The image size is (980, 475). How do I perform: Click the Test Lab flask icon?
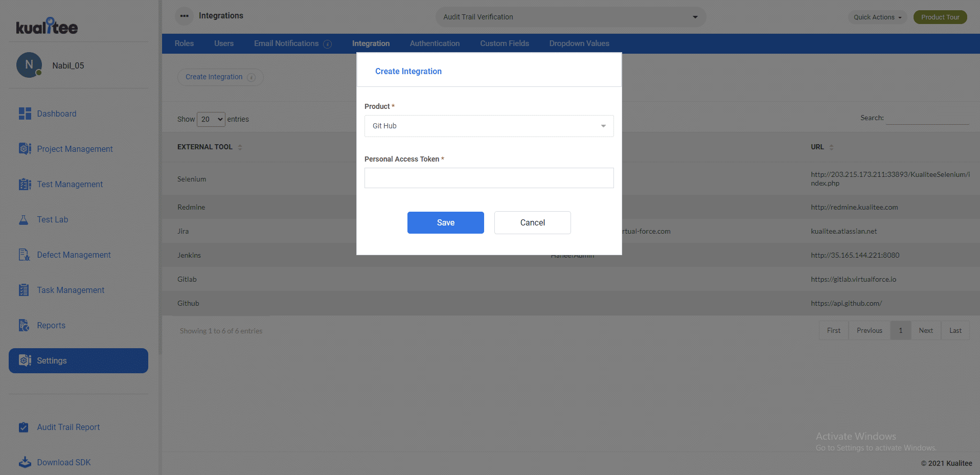point(24,220)
